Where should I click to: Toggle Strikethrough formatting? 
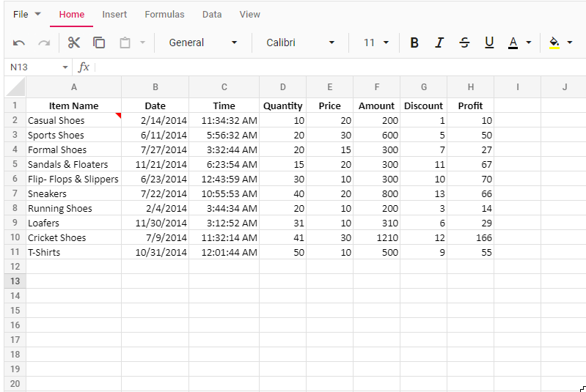[464, 42]
